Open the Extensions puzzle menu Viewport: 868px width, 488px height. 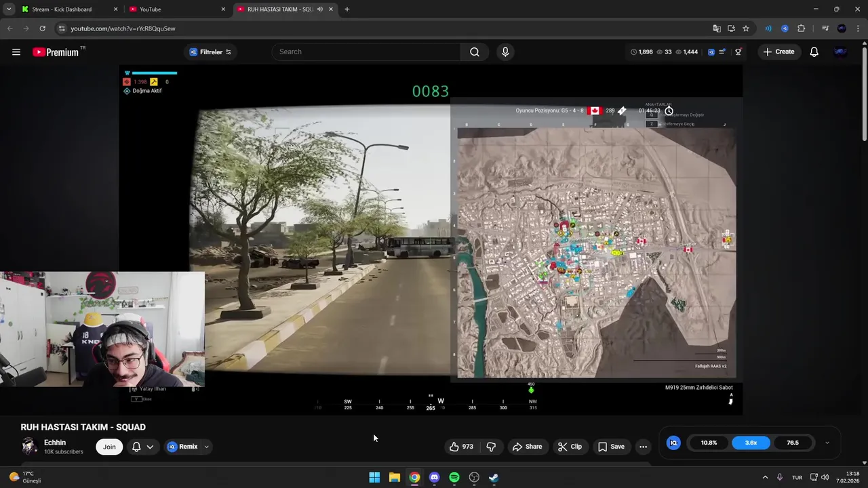coord(801,28)
